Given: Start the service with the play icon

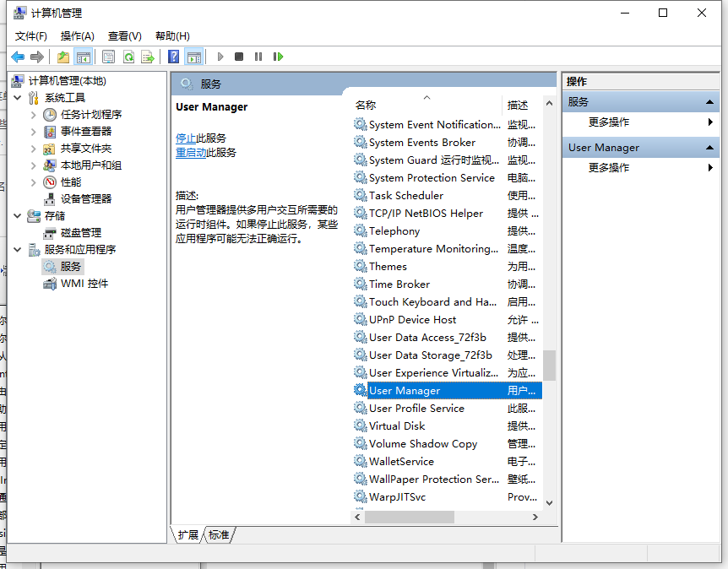Looking at the screenshot, I should click(x=220, y=56).
